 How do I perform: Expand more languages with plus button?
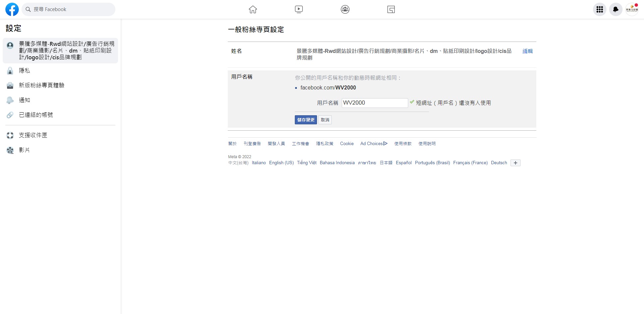pos(515,163)
